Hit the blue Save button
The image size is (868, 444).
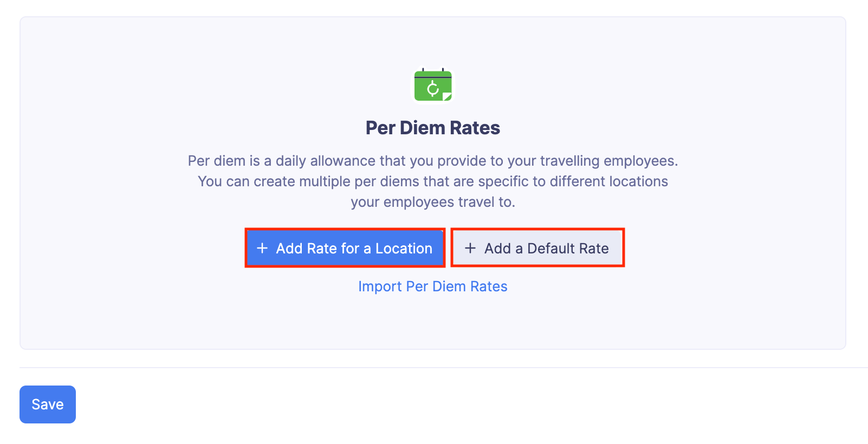pos(48,404)
